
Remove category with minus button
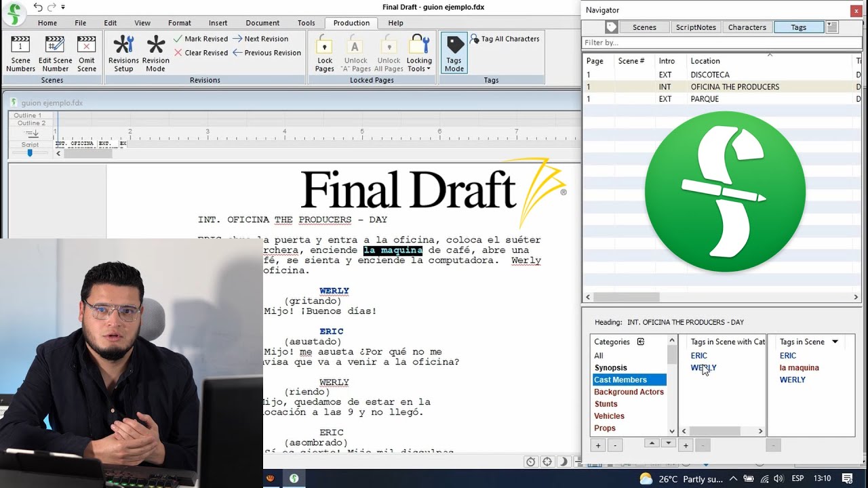pos(614,445)
